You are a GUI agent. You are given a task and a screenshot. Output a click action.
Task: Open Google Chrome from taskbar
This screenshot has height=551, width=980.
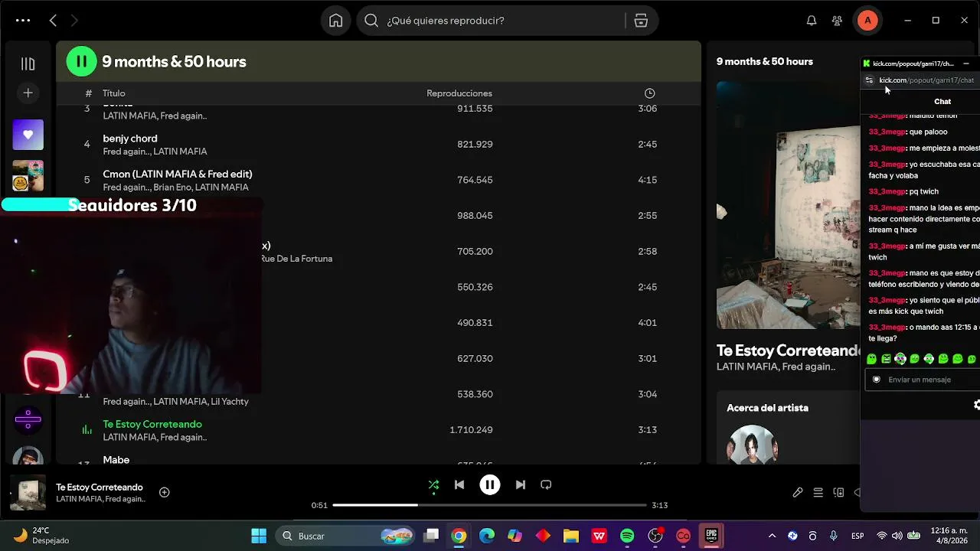[459, 536]
